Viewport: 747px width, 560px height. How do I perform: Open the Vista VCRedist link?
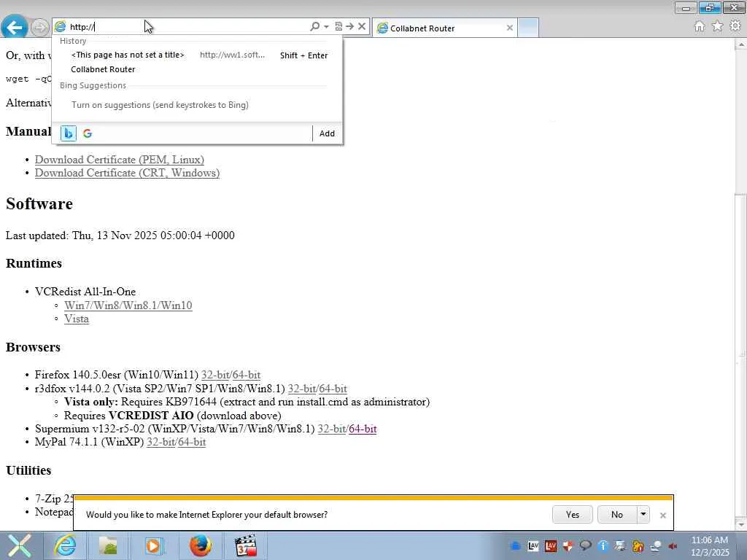pos(77,319)
